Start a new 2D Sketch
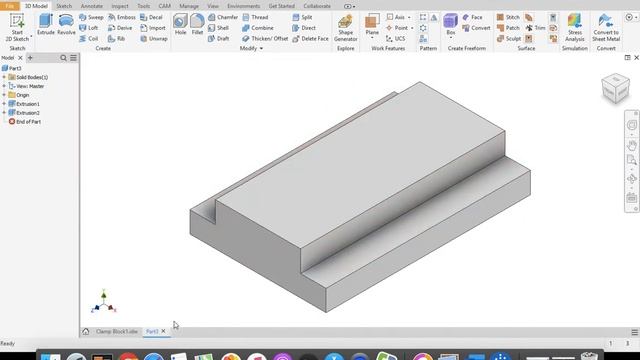640x360 pixels. 17,27
